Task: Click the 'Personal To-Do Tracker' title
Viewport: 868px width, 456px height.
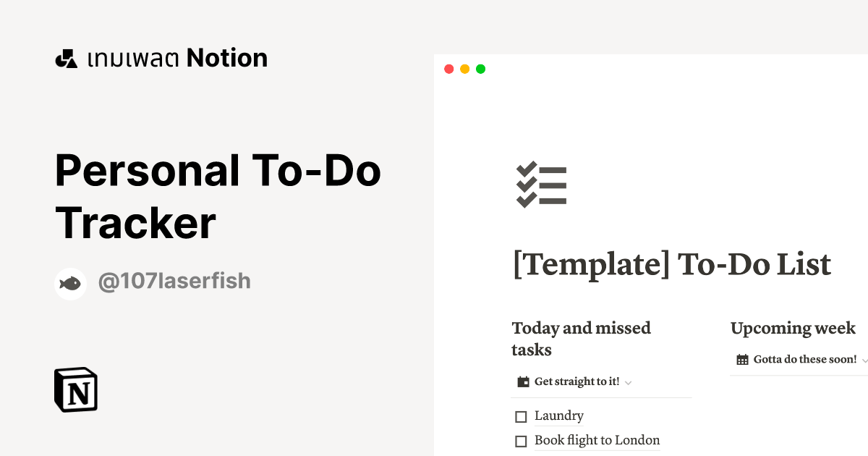Action: click(217, 197)
